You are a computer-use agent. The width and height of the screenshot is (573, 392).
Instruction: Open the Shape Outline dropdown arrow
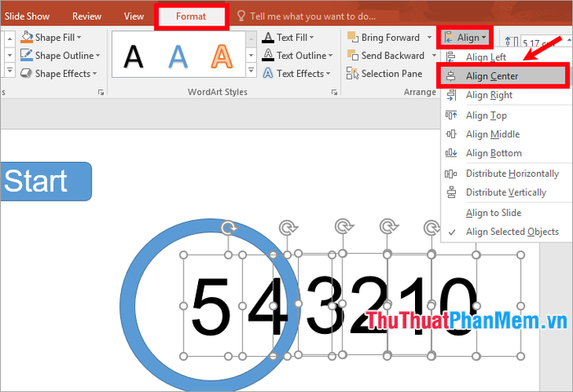click(98, 56)
